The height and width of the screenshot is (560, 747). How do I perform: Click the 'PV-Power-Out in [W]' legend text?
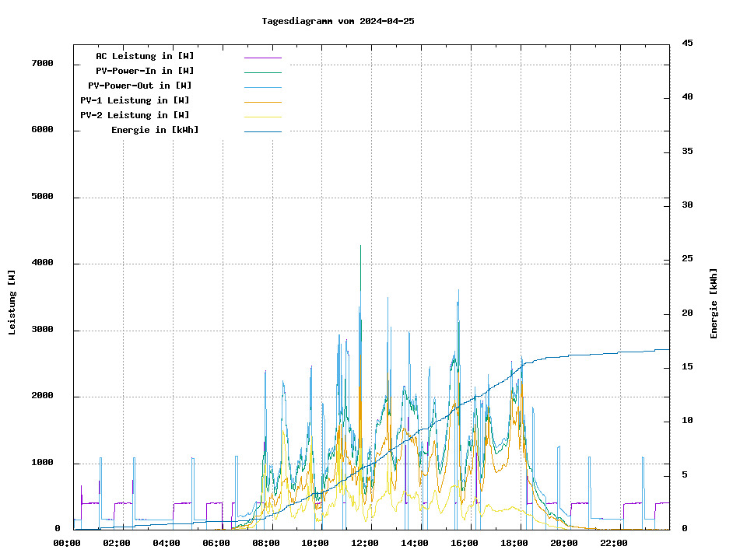[140, 86]
